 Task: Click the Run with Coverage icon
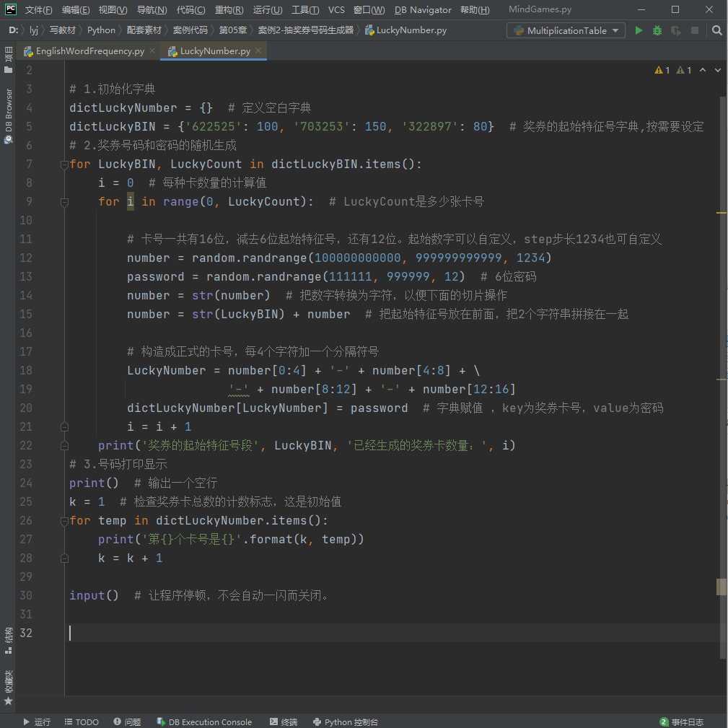coord(675,30)
